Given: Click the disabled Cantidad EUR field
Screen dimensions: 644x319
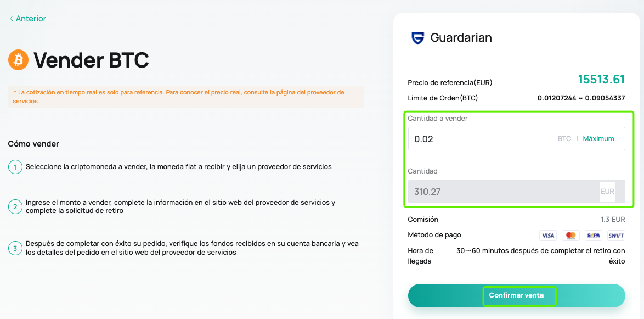Looking at the screenshot, I should click(x=516, y=191).
